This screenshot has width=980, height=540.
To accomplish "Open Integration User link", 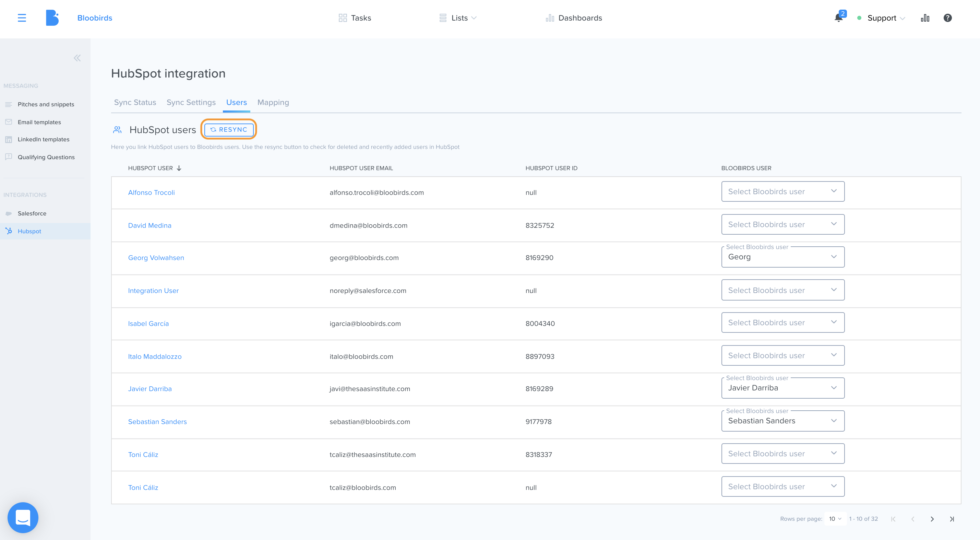I will coord(153,291).
